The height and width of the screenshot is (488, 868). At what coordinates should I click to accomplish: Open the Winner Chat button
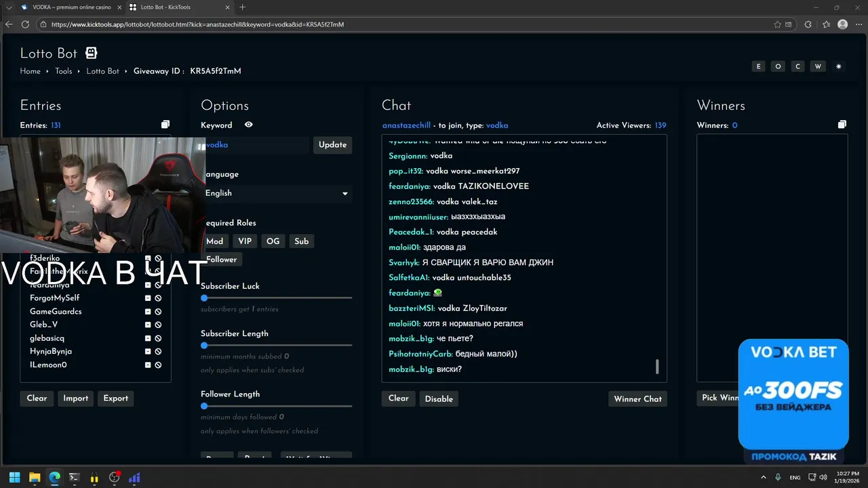tap(637, 399)
